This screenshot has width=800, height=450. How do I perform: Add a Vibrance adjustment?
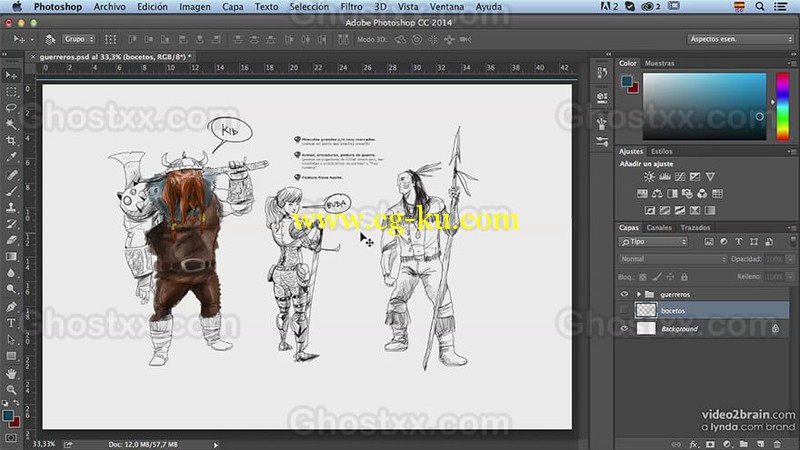(x=710, y=177)
